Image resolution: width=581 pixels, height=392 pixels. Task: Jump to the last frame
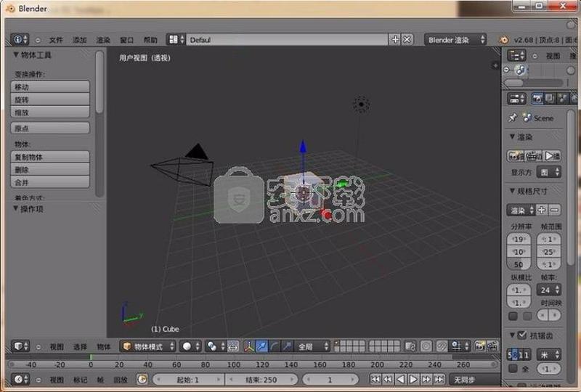pyautogui.click(x=439, y=379)
